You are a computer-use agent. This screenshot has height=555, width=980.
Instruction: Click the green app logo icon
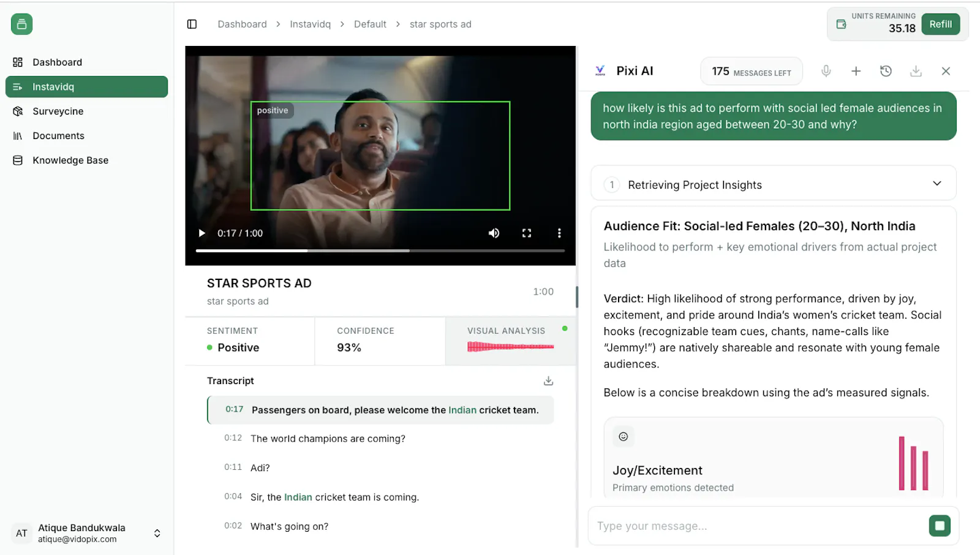[x=21, y=24]
